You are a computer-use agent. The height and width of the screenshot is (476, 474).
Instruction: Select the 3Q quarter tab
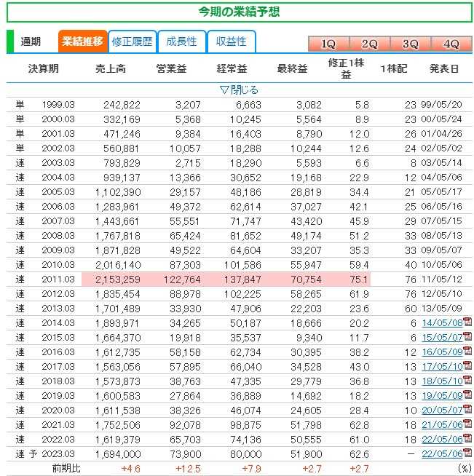(411, 44)
